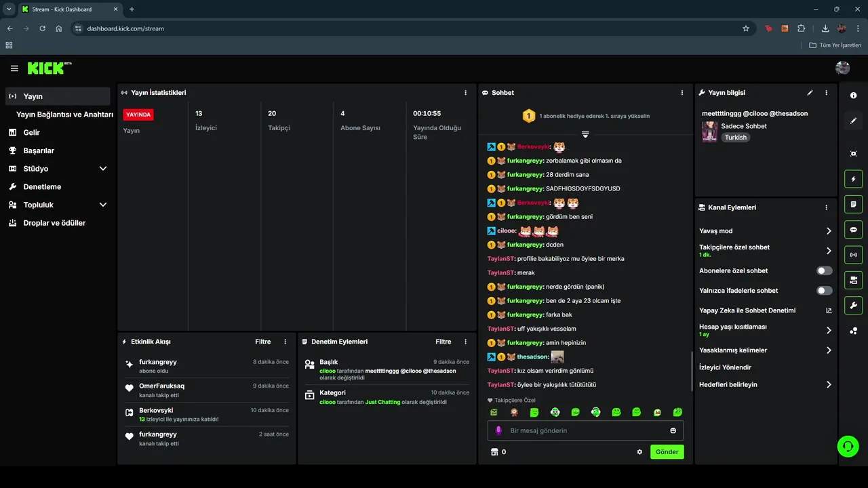This screenshot has height=488, width=868.
Task: Open Yavaş mod options chevron
Action: click(x=829, y=231)
